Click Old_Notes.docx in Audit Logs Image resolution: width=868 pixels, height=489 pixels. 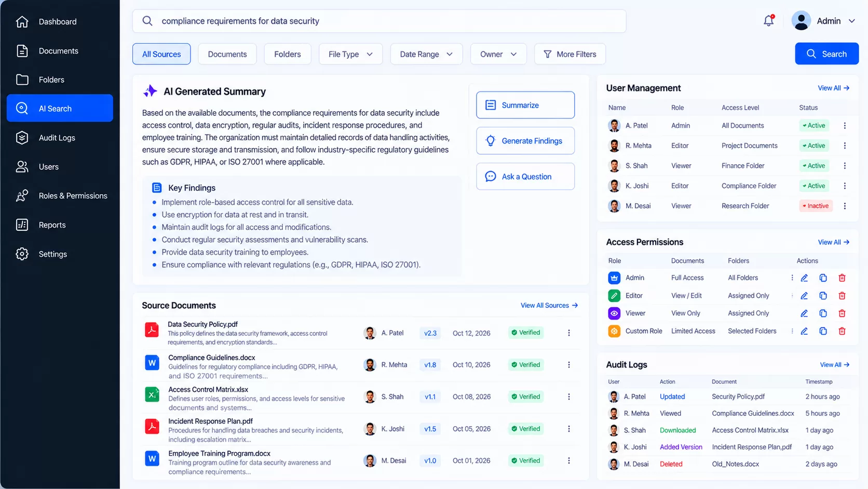[x=736, y=464]
